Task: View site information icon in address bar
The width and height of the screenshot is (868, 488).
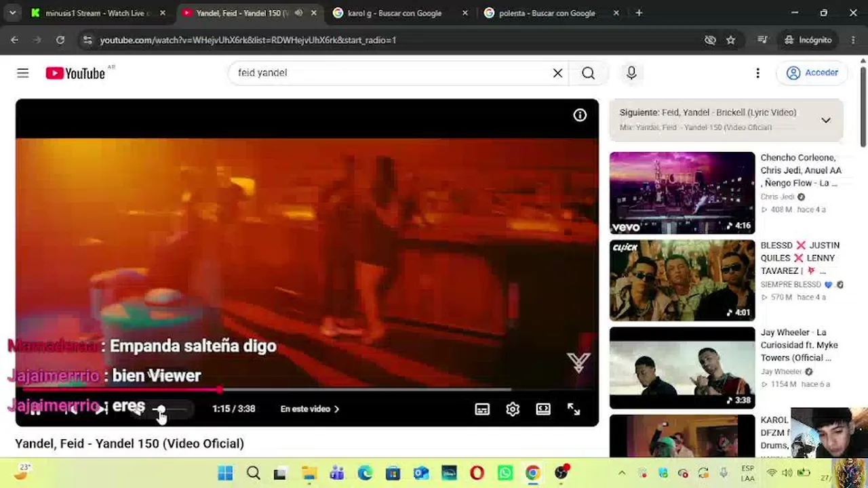Action: tap(87, 40)
